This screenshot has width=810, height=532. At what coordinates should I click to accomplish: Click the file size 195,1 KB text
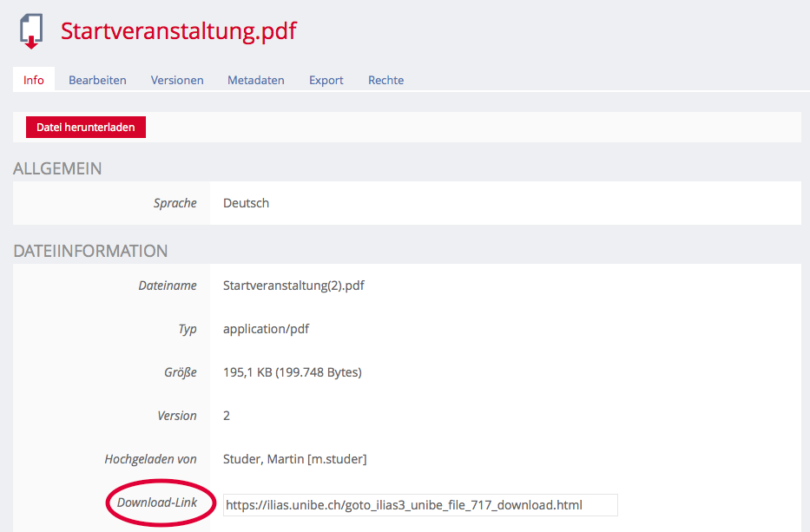point(292,372)
